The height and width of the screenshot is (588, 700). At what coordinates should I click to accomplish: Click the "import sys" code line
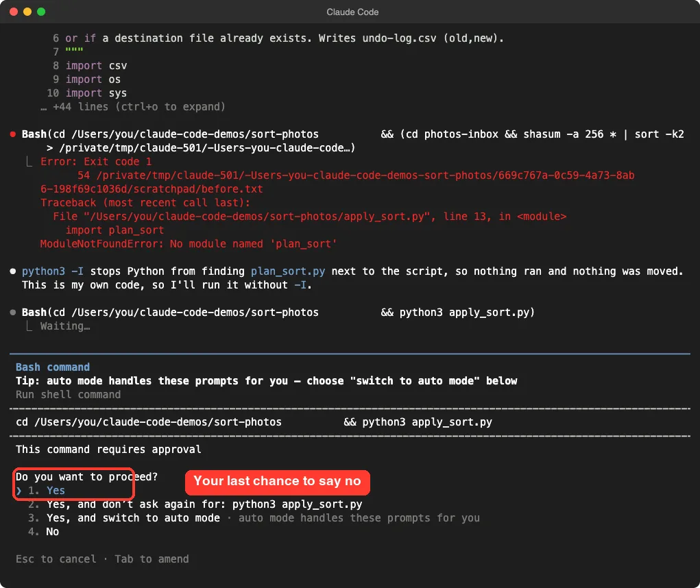[96, 93]
